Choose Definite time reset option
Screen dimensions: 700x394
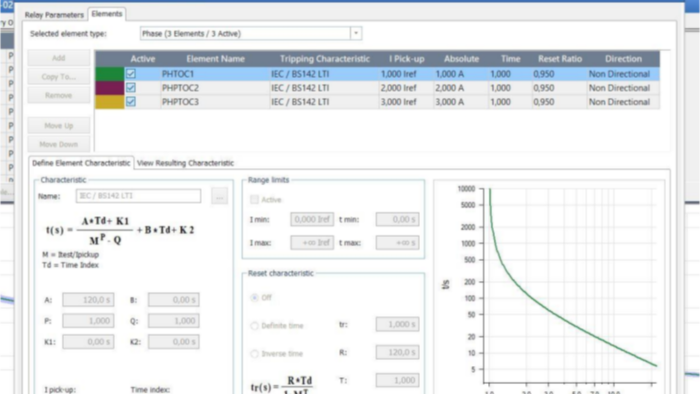coord(254,326)
